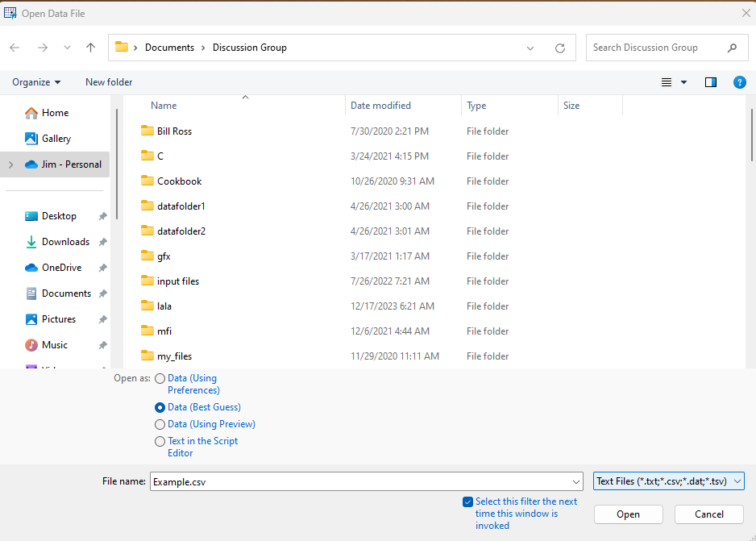Click the Cookbook folder icon

147,181
